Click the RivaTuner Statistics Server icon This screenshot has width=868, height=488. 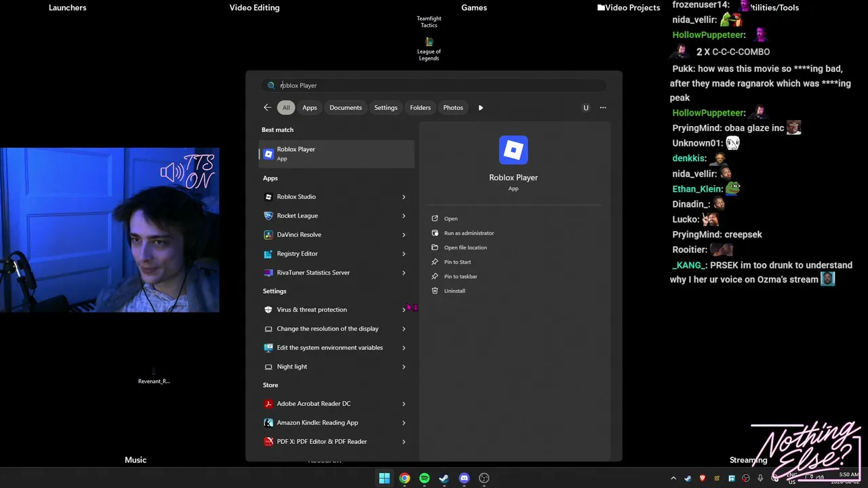point(269,272)
